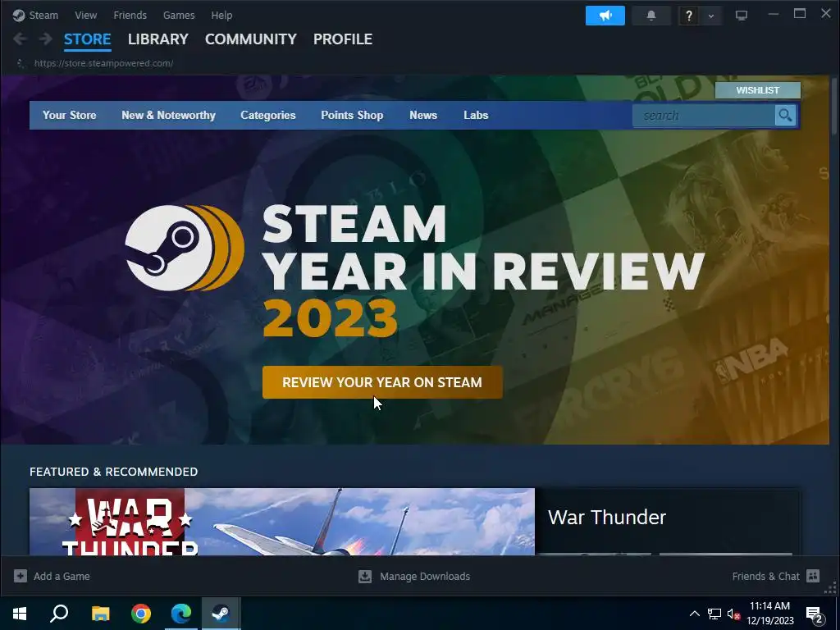The width and height of the screenshot is (840, 630).
Task: Click the War Thunder title text
Action: click(x=607, y=517)
